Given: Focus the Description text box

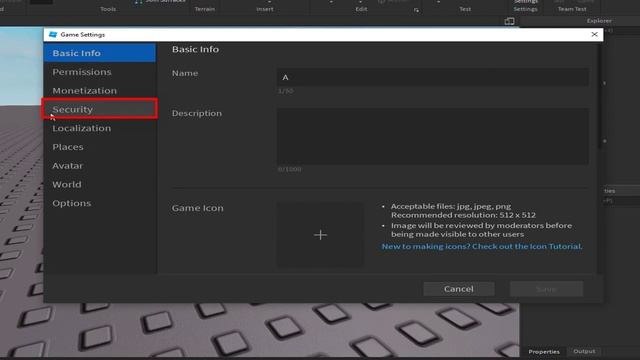Looking at the screenshot, I should pos(433,136).
